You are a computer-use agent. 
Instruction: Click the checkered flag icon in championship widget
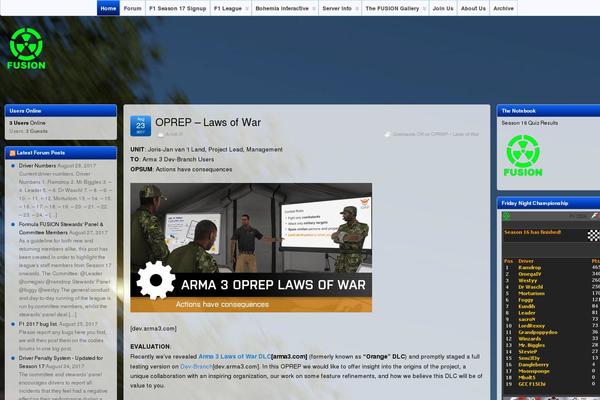[593, 235]
